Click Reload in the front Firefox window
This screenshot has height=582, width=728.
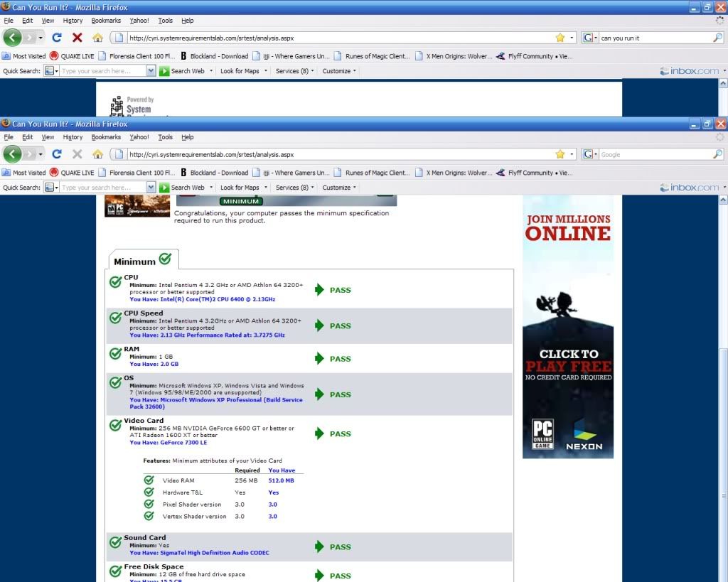[x=57, y=154]
